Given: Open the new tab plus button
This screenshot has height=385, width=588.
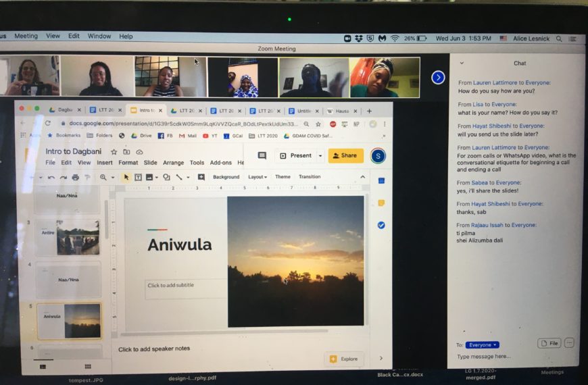Looking at the screenshot, I should coord(370,111).
